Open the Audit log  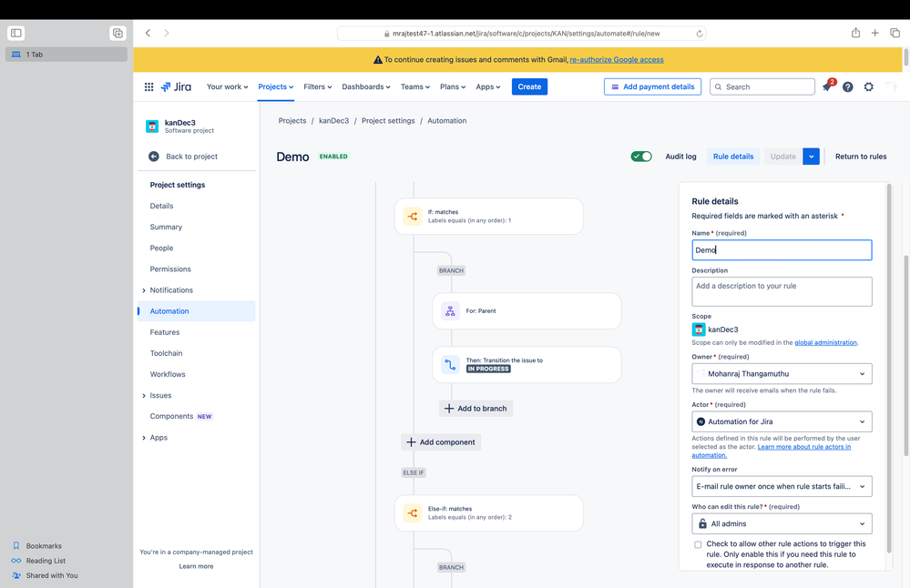[x=680, y=157]
